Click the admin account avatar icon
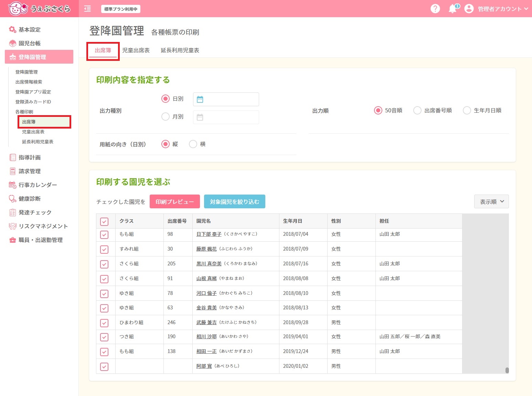532x396 pixels. (469, 9)
